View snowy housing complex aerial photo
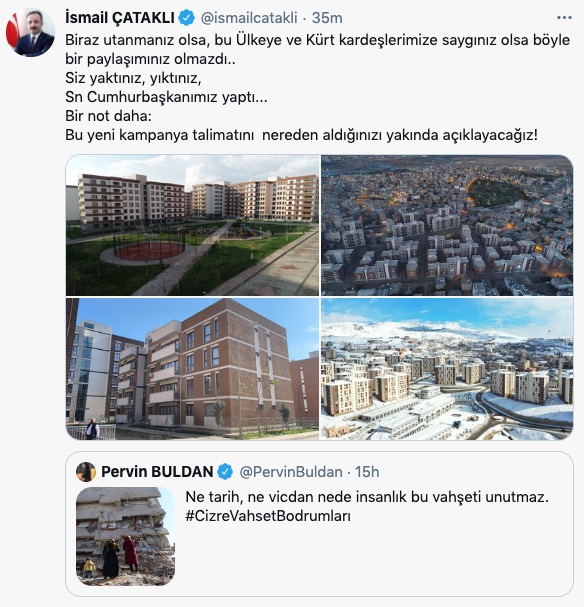 [447, 369]
